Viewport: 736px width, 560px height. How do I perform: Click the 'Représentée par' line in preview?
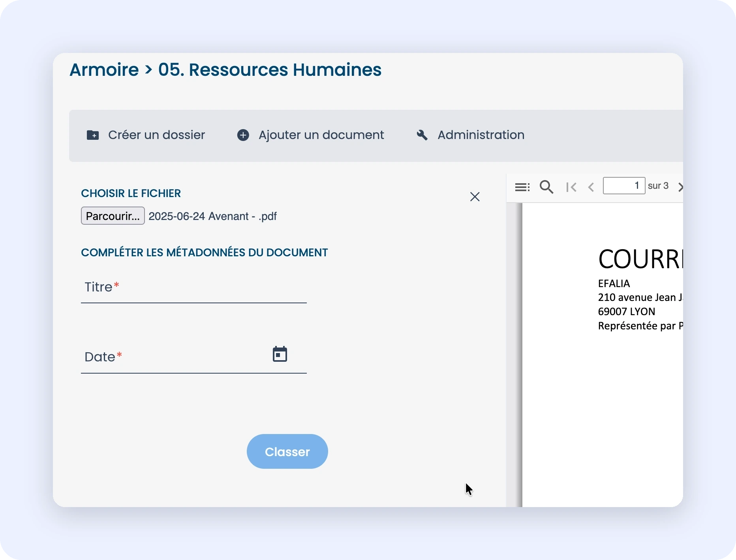tap(640, 326)
